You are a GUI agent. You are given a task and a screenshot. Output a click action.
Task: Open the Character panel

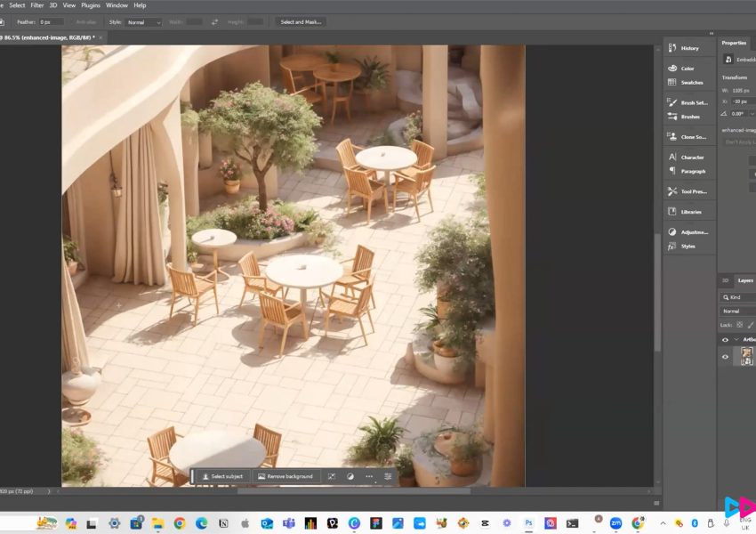[x=691, y=158]
